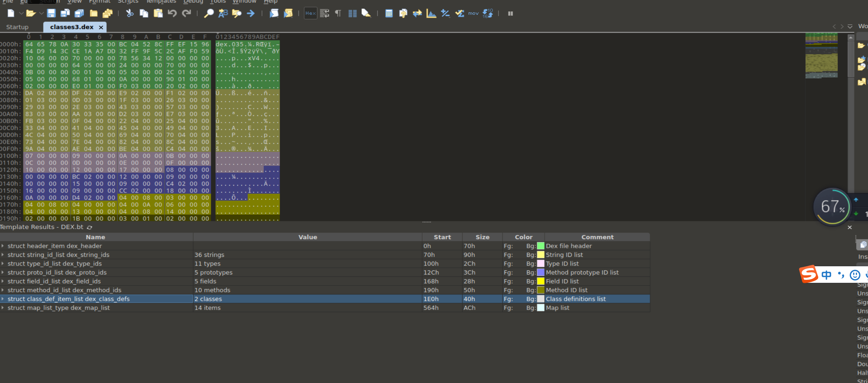Click the Cut scissors icon
Viewport: 868px width, 383px height.
pyautogui.click(x=130, y=14)
